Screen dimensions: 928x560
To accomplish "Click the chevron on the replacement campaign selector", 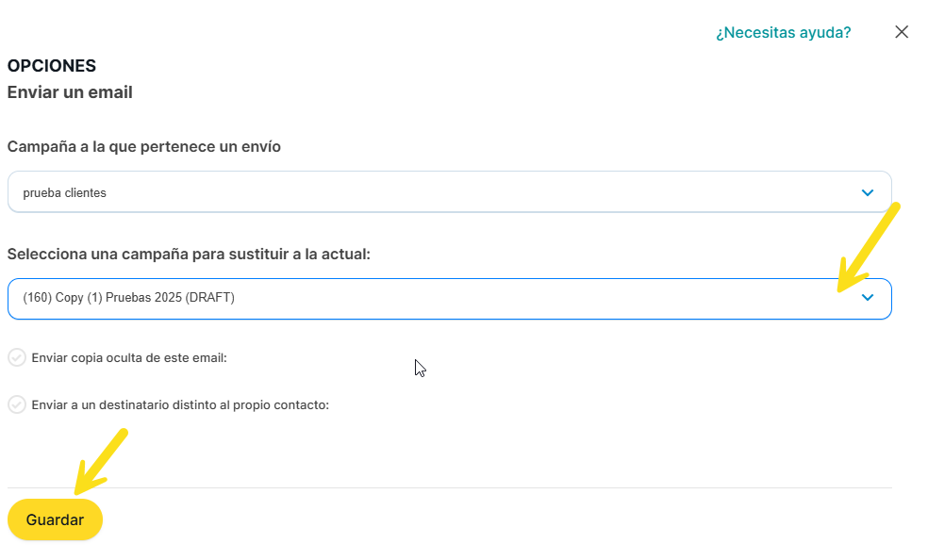I will point(868,298).
